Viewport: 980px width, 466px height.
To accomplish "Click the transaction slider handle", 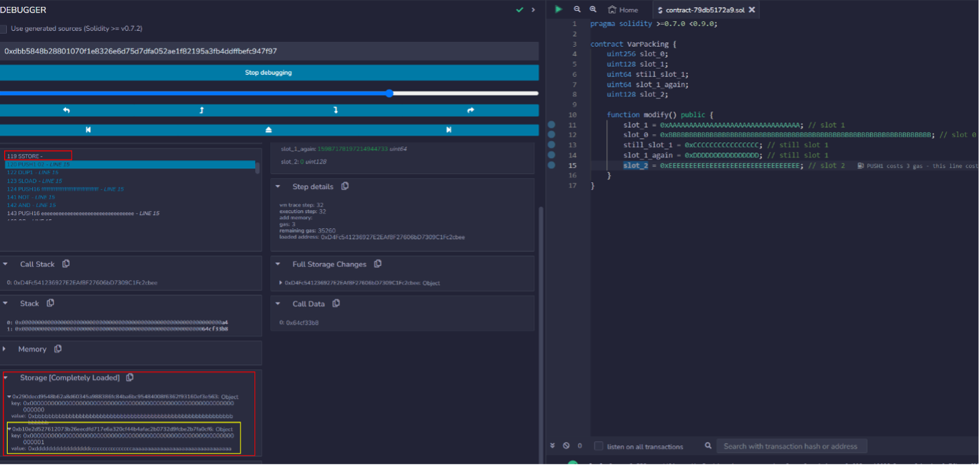I will point(389,93).
